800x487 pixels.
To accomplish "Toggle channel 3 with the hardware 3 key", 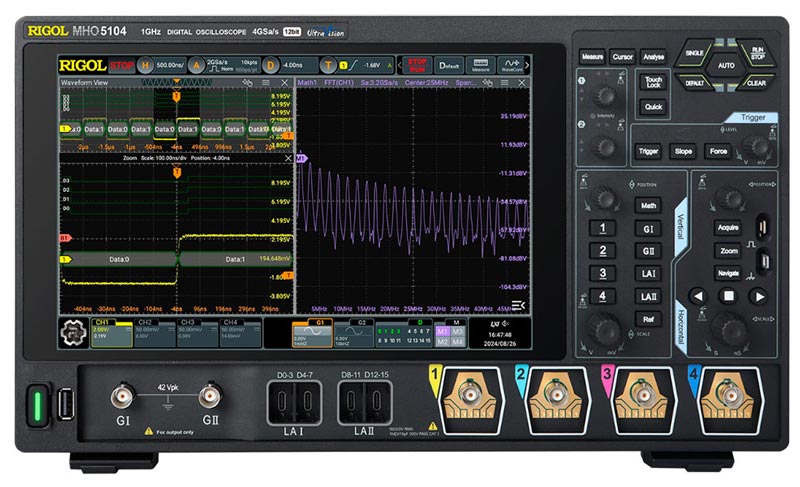I will [x=603, y=273].
